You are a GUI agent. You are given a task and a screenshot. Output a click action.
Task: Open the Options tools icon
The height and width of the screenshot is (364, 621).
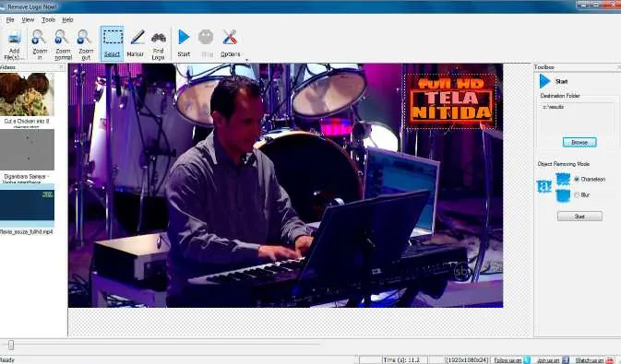pyautogui.click(x=230, y=43)
